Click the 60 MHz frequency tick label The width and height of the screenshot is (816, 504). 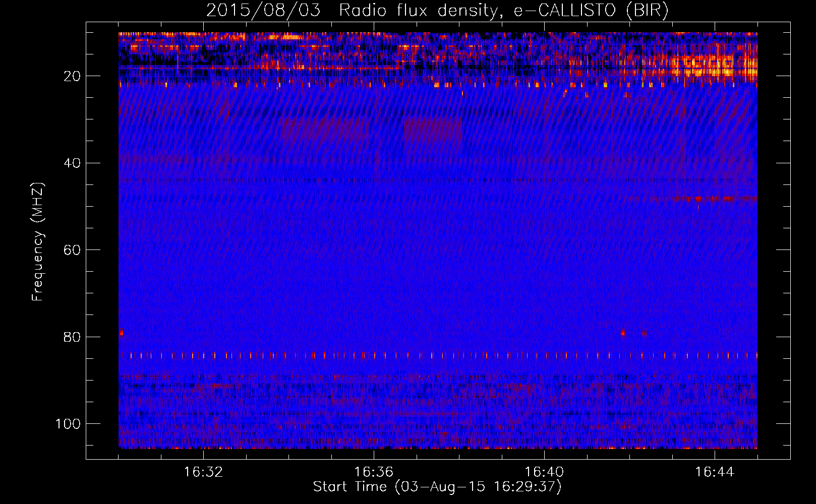coord(72,250)
